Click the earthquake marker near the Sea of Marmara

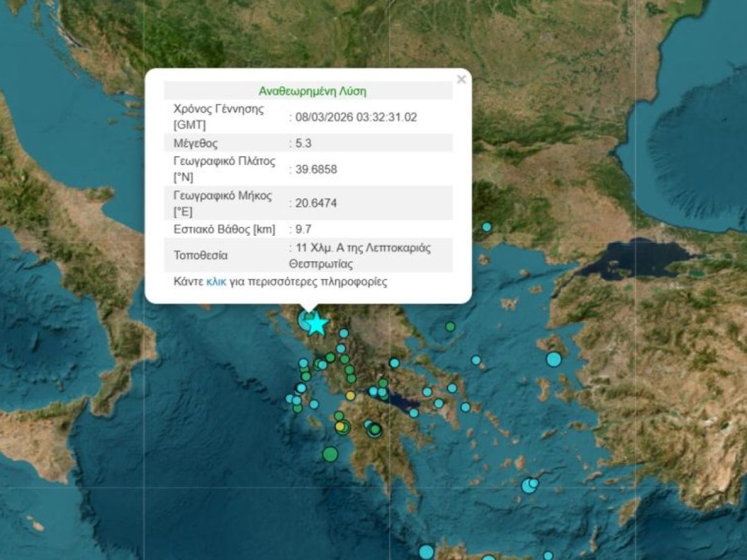click(486, 228)
